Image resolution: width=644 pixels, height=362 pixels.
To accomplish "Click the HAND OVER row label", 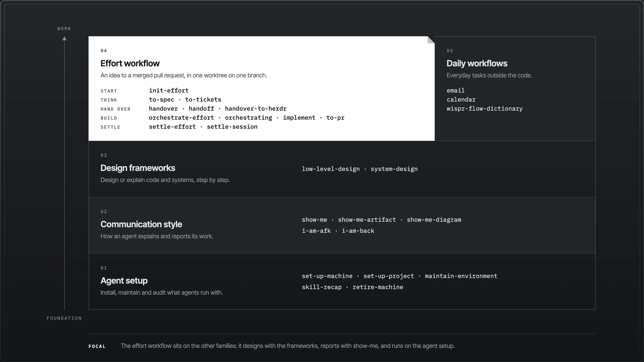I will point(115,109).
